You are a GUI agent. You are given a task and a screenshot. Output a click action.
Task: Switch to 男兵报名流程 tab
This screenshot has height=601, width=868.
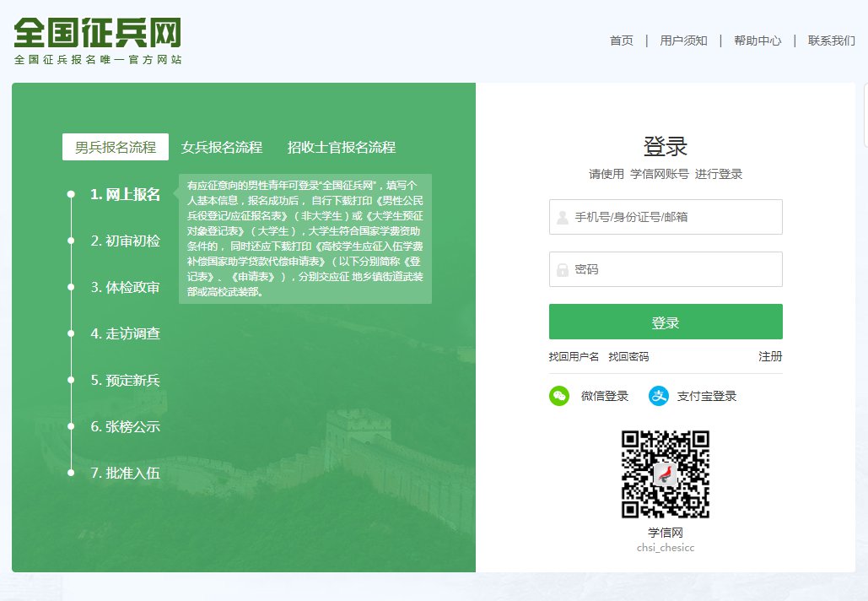116,147
